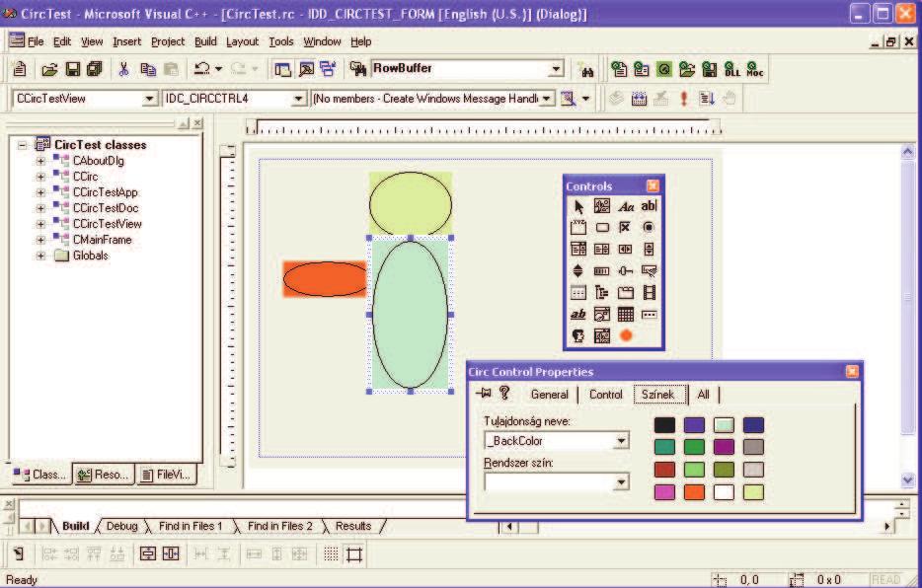The image size is (922, 588).
Task: Select the yellow-green ellipse control in dialog
Action: [411, 204]
